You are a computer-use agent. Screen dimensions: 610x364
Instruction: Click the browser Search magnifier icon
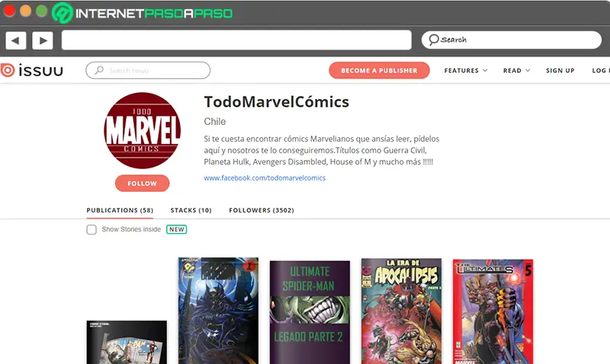[434, 40]
